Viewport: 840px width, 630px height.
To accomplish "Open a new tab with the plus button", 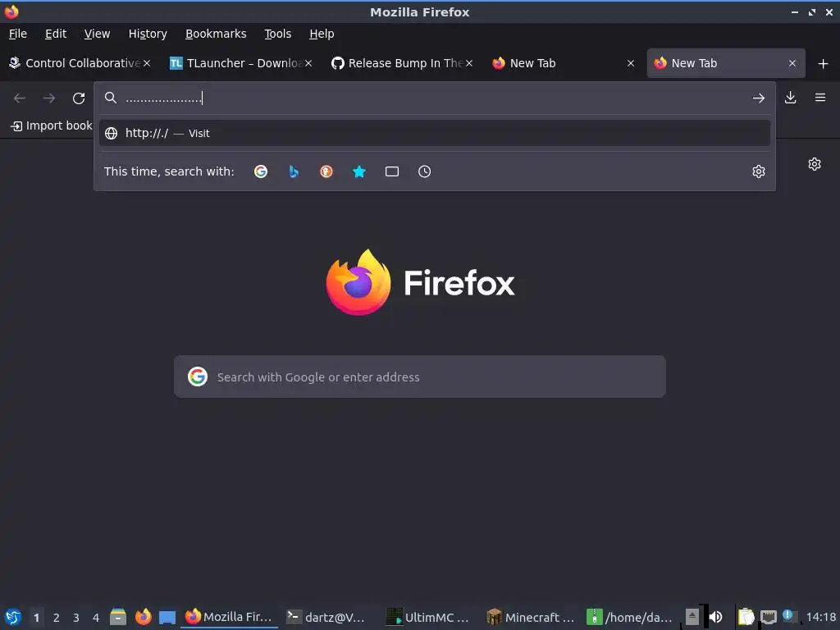I will coord(824,64).
